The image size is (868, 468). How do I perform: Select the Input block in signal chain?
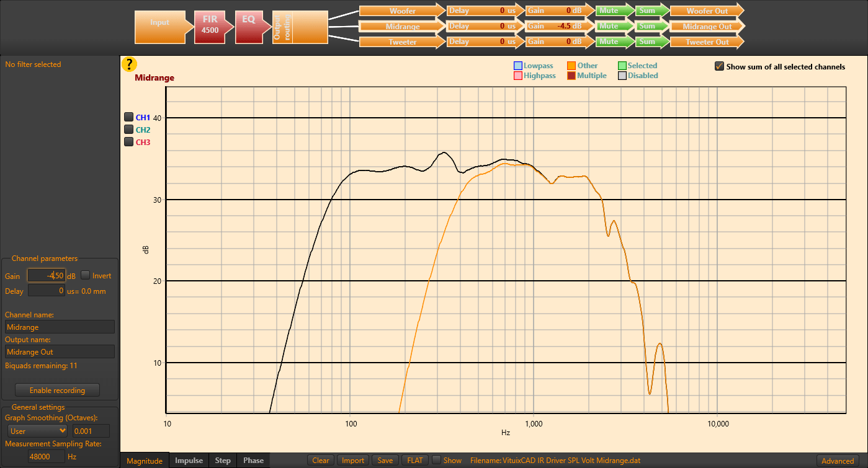[x=163, y=27]
